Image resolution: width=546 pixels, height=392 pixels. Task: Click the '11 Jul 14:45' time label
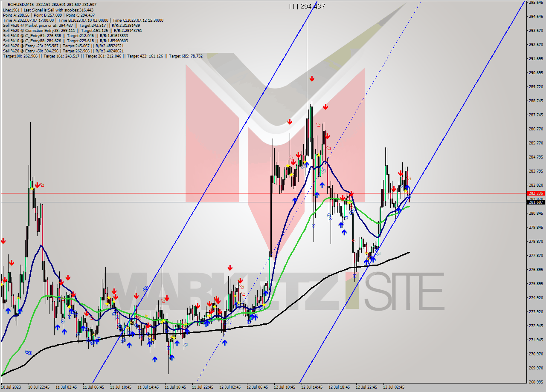pyautogui.click(x=148, y=388)
